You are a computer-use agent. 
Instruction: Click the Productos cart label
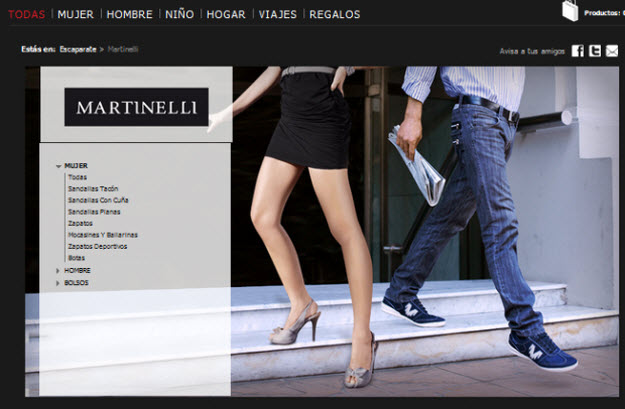click(604, 13)
